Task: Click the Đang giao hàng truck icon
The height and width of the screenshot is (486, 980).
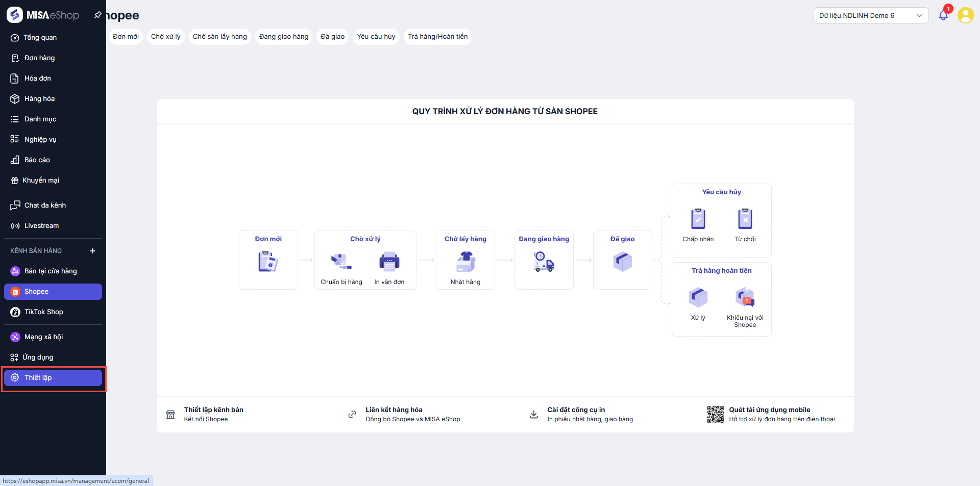Action: (x=544, y=262)
